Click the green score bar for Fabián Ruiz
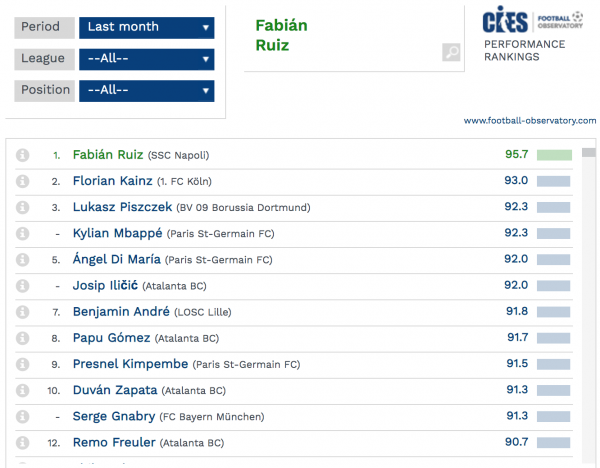Viewport: 600px width, 468px height. pos(554,156)
